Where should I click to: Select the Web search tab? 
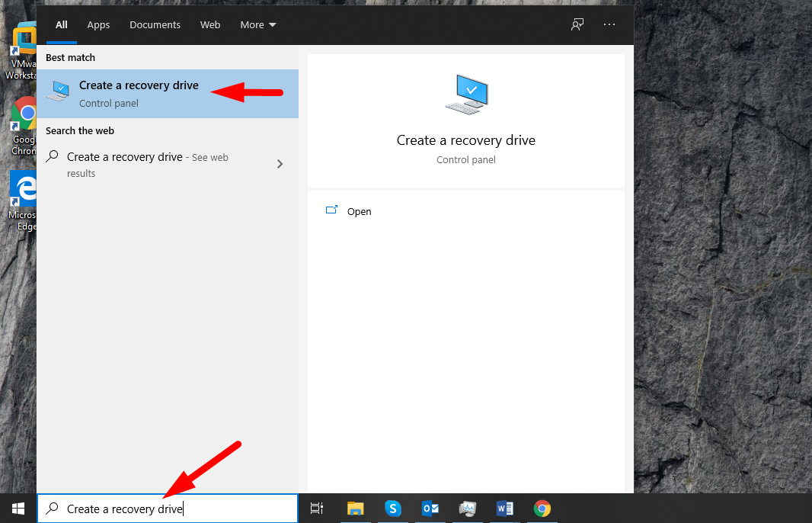point(210,24)
